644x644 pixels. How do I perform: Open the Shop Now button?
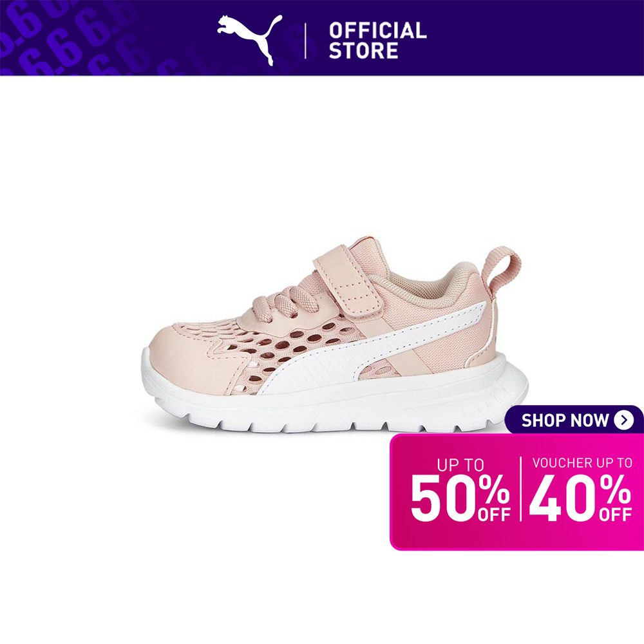click(574, 420)
